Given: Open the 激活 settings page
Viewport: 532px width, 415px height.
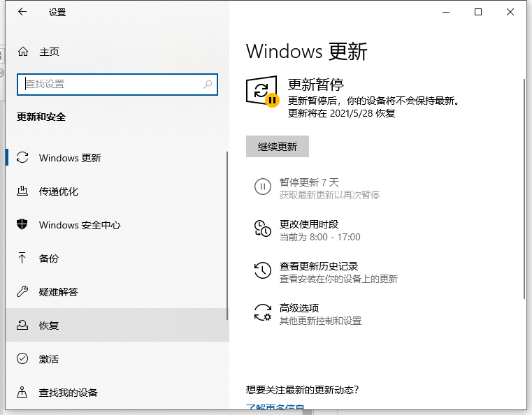Looking at the screenshot, I should 49,359.
